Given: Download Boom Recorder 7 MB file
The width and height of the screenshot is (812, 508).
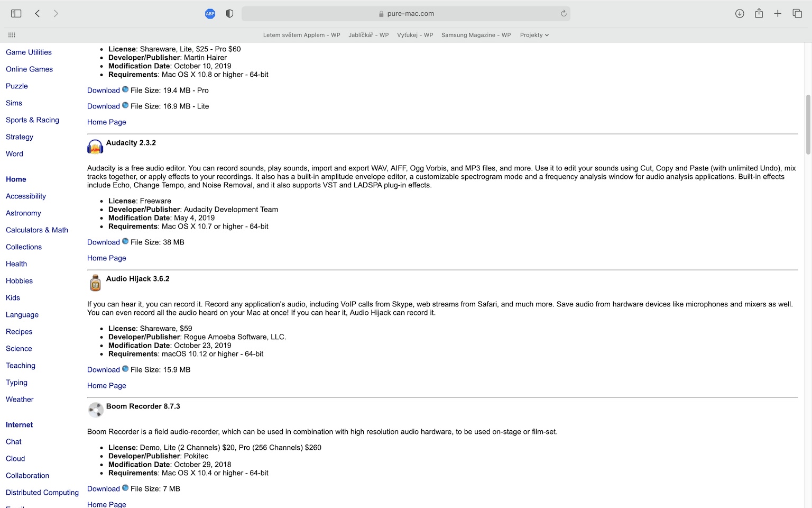Looking at the screenshot, I should tap(104, 489).
